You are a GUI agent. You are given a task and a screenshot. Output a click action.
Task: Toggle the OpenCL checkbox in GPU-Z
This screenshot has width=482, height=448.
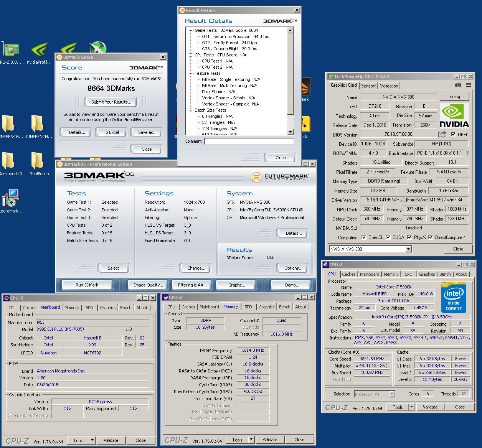click(x=363, y=237)
